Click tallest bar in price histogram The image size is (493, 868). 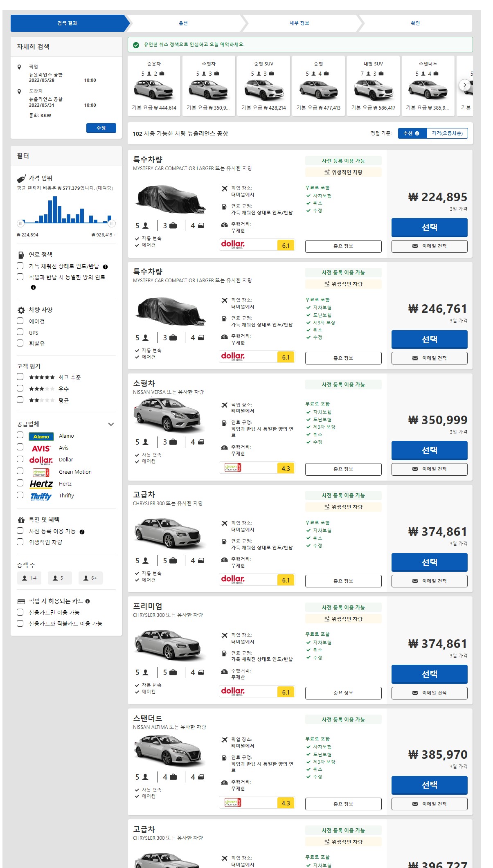pyautogui.click(x=55, y=210)
